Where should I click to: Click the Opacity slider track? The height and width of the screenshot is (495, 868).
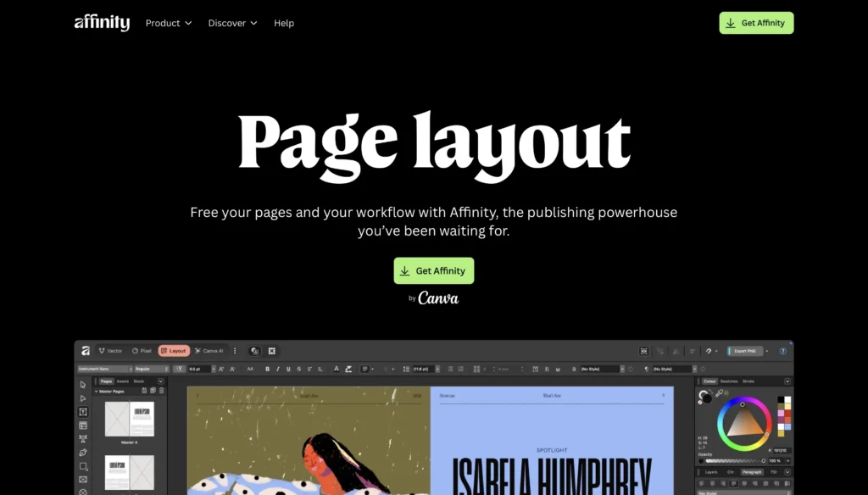coord(734,460)
